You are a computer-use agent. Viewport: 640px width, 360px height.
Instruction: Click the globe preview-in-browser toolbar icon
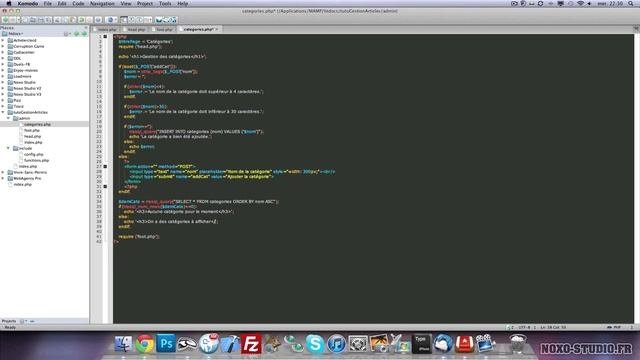109,20
